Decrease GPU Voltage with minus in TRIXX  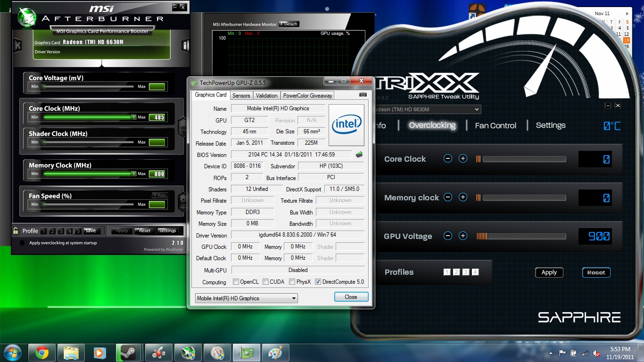coord(448,236)
